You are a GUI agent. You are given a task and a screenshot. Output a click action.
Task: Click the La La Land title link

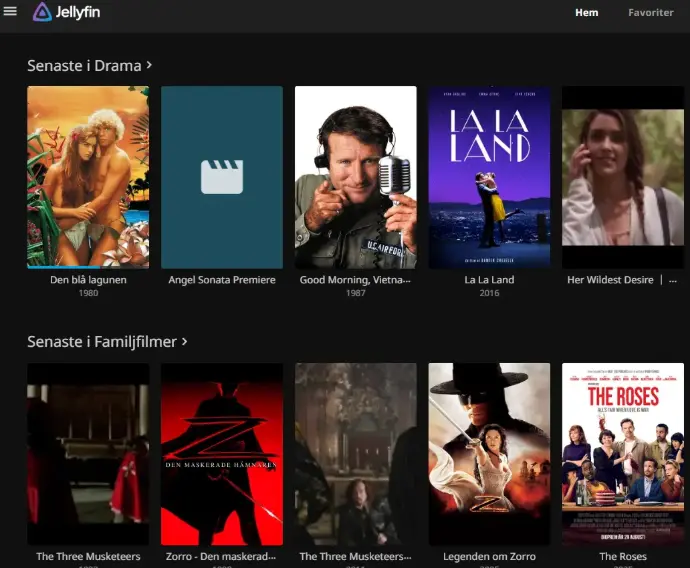click(x=489, y=280)
